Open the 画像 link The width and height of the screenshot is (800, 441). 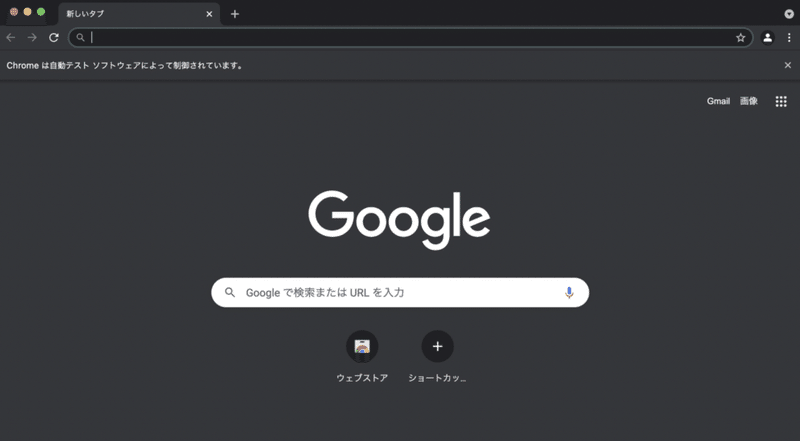point(748,101)
